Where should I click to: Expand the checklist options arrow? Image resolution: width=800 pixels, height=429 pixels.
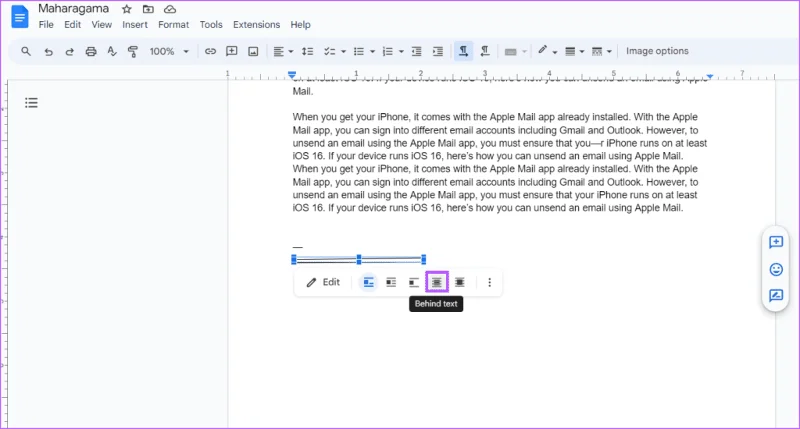pyautogui.click(x=343, y=52)
